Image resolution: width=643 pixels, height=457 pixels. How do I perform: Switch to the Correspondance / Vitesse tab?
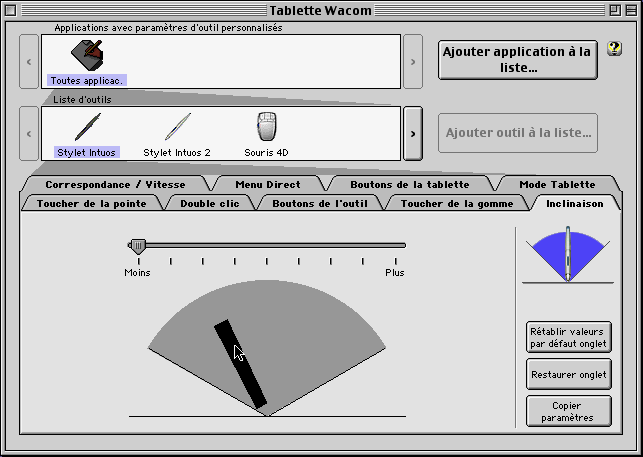[x=115, y=185]
